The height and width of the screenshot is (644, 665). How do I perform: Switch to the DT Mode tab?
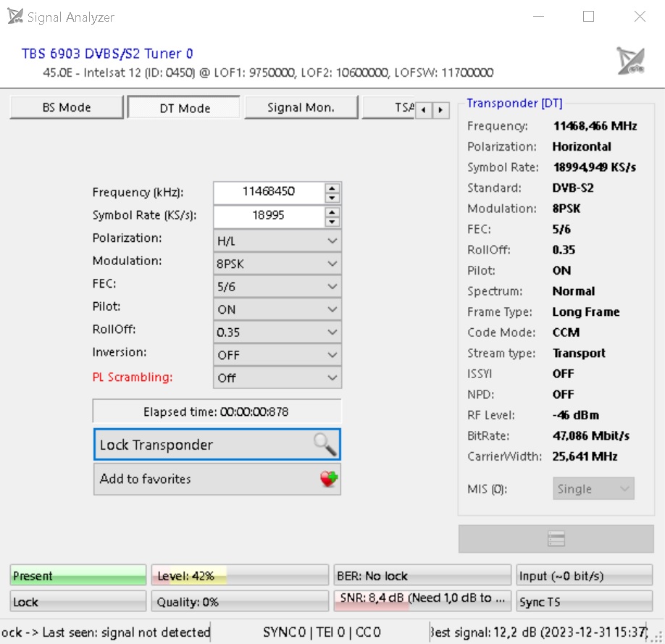coord(184,108)
